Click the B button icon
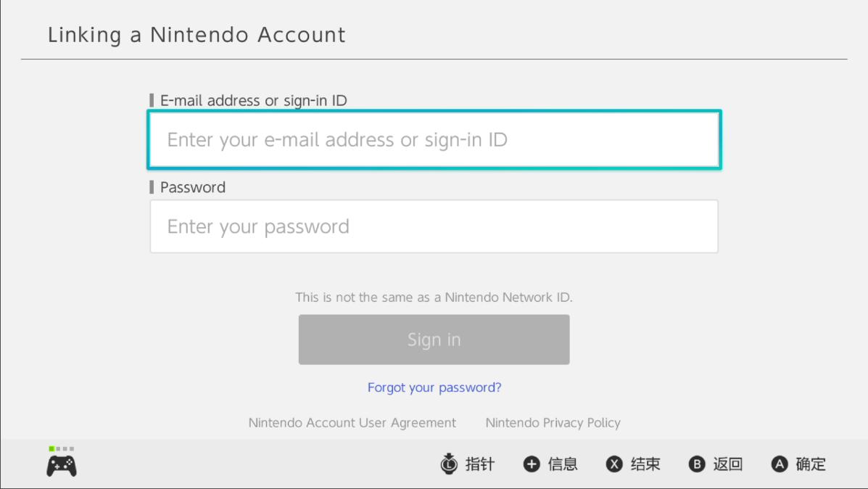868x489 pixels. (x=697, y=464)
